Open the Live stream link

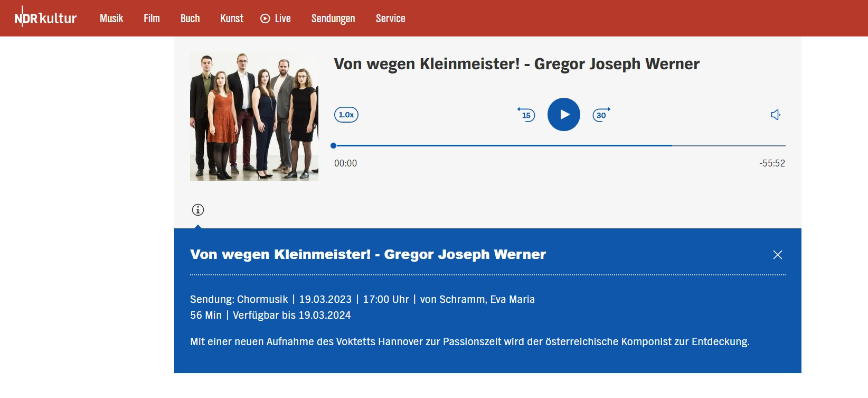click(x=276, y=18)
